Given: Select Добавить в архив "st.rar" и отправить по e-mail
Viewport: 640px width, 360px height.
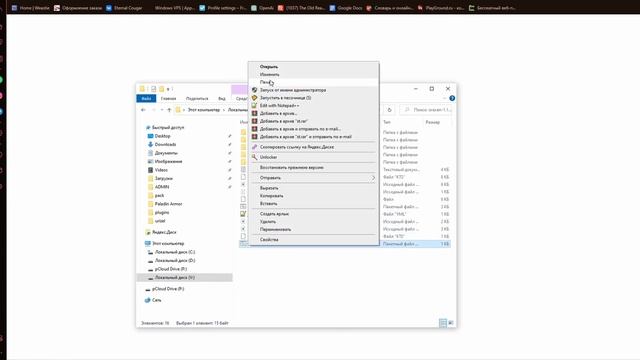Looking at the screenshot, I should (313, 137).
